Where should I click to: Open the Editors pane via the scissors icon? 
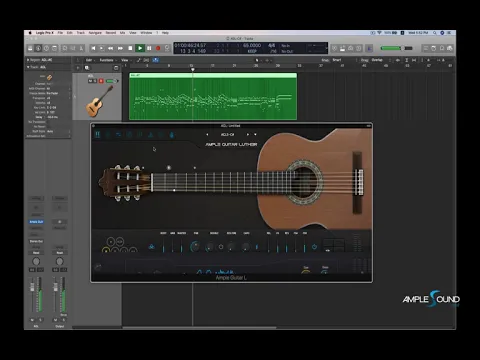[81, 48]
